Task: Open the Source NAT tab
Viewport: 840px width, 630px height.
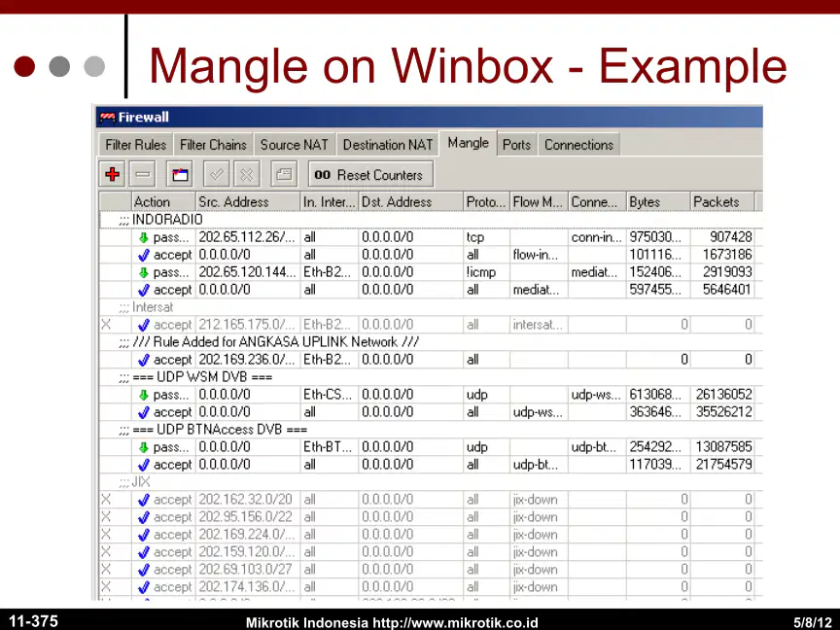Action: pos(295,145)
